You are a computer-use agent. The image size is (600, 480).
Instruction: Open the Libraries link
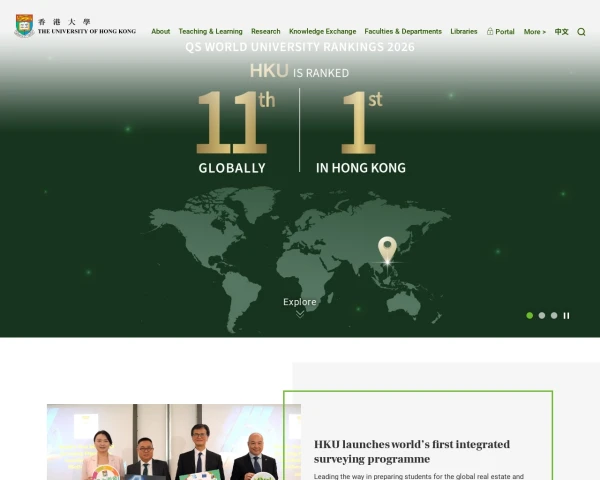click(464, 31)
